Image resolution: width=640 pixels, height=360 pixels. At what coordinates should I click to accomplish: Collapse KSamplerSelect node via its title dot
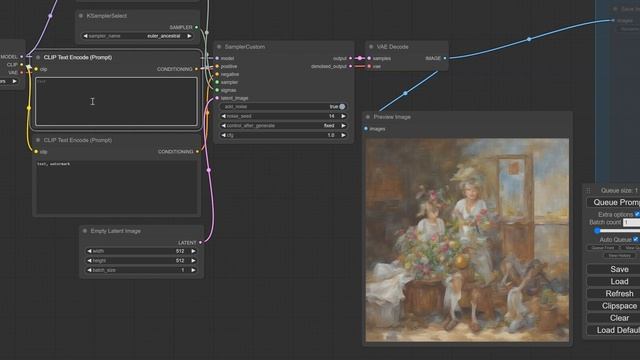(x=81, y=16)
